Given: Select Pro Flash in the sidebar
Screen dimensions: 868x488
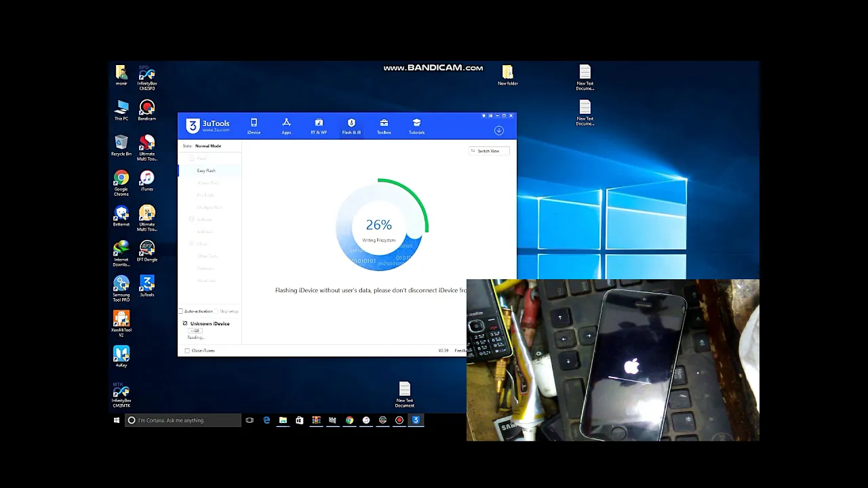Looking at the screenshot, I should tap(205, 195).
